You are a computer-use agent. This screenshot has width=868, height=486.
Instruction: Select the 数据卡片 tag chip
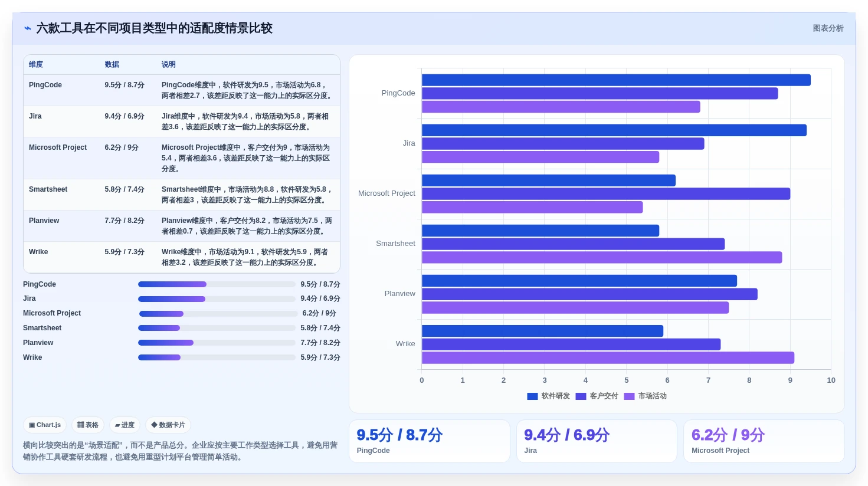(168, 425)
